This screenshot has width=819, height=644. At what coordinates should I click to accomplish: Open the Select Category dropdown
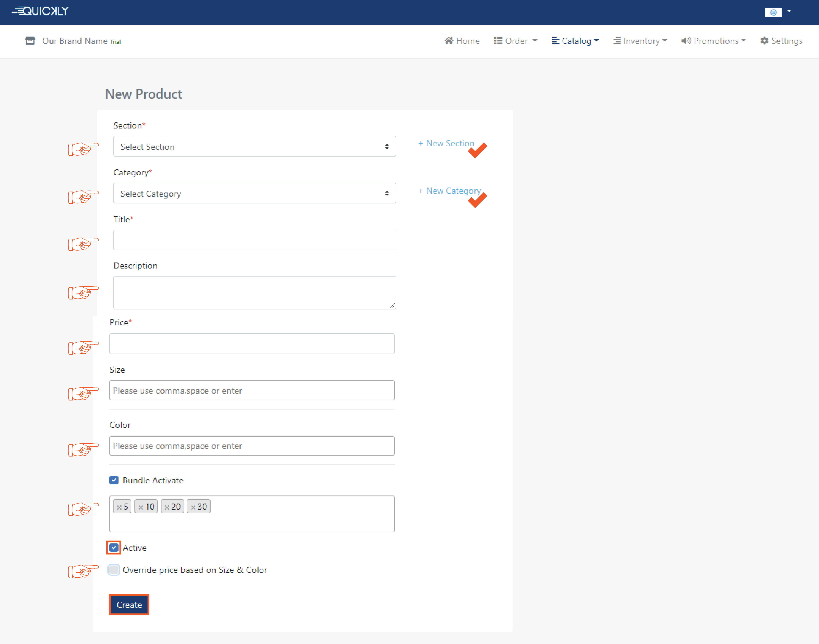[254, 193]
